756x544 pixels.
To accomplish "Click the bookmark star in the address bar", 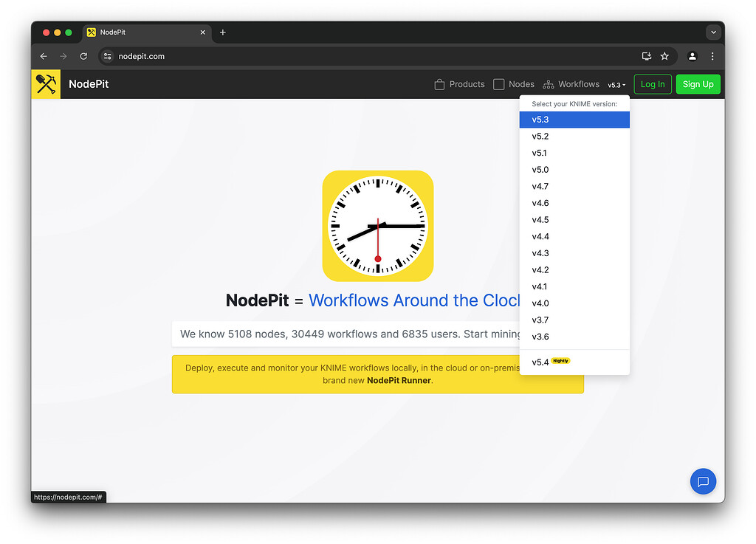I will coord(664,56).
